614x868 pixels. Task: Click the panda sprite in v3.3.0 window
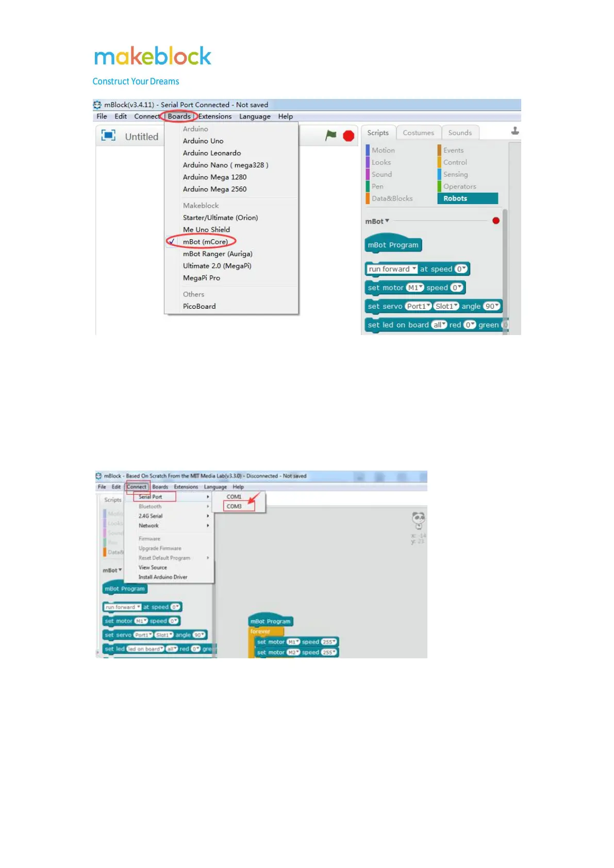(419, 520)
